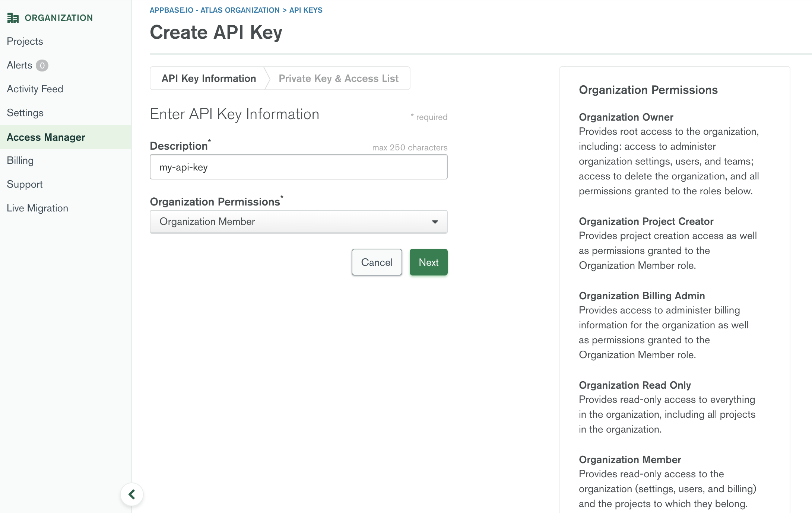Go to Activity Feed in sidebar
Viewport: 812px width, 513px height.
35,89
